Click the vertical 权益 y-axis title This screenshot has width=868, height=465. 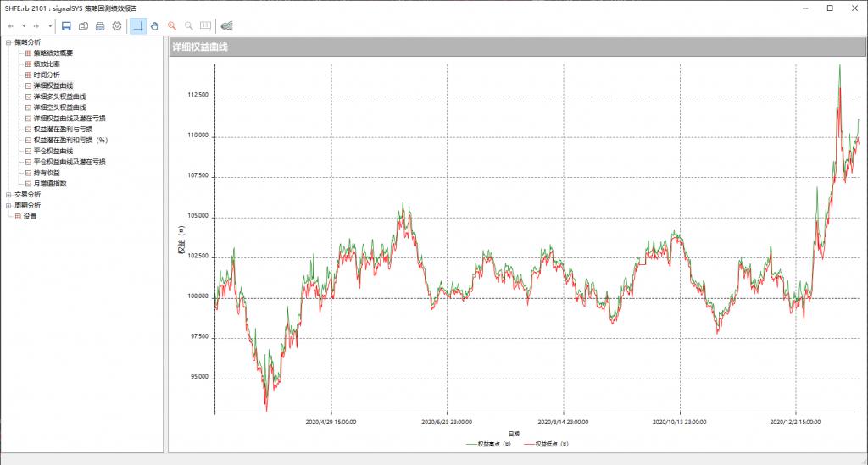[181, 240]
